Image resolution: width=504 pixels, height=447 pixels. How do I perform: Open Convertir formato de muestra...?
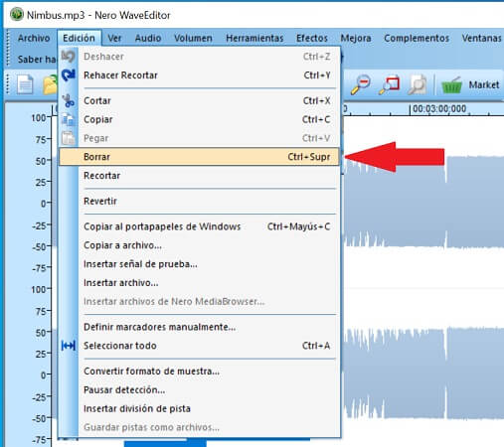199,372
